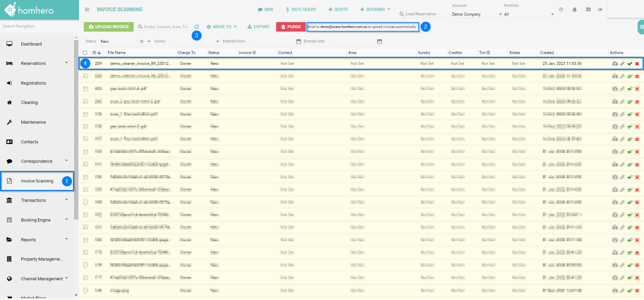Click the Upload Invoice button
Screen dimensions: 644x300
tap(109, 27)
